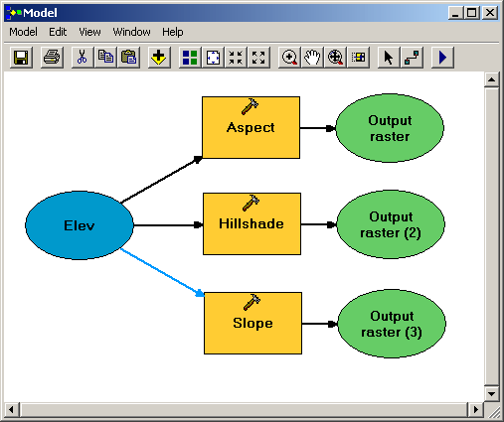This screenshot has width=504, height=422.
Task: Select the Hillshade tool box
Action: tap(252, 224)
